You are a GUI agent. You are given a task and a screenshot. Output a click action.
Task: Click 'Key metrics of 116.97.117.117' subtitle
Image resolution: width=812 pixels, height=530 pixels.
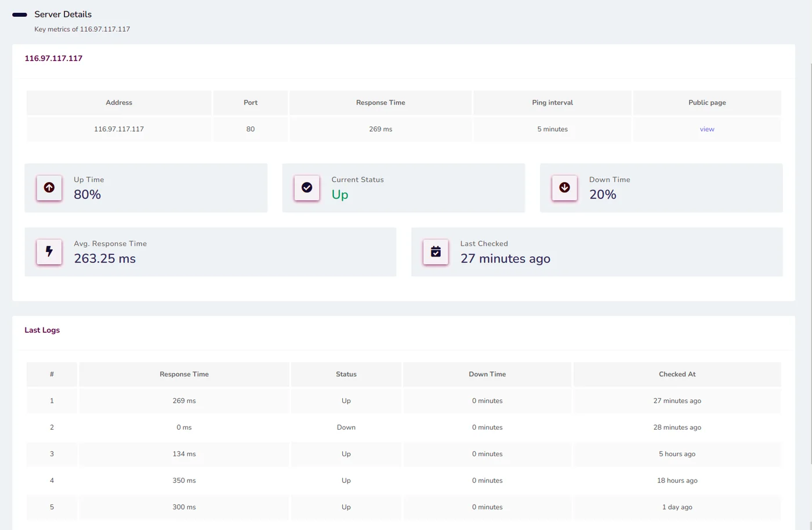click(82, 29)
